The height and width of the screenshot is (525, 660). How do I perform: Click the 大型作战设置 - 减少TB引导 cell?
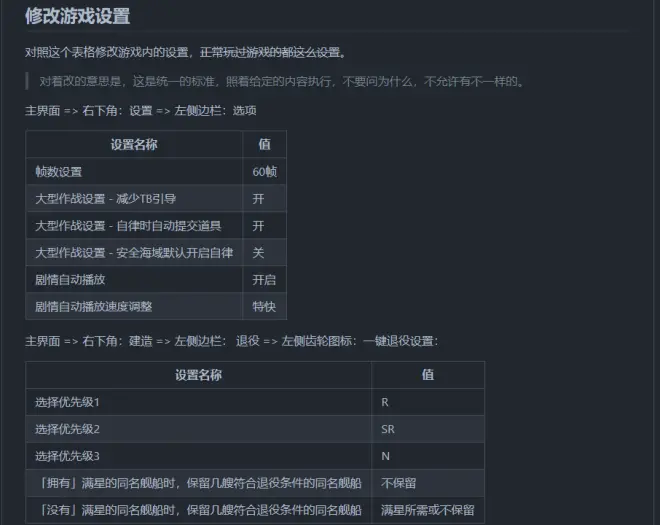tap(134, 198)
